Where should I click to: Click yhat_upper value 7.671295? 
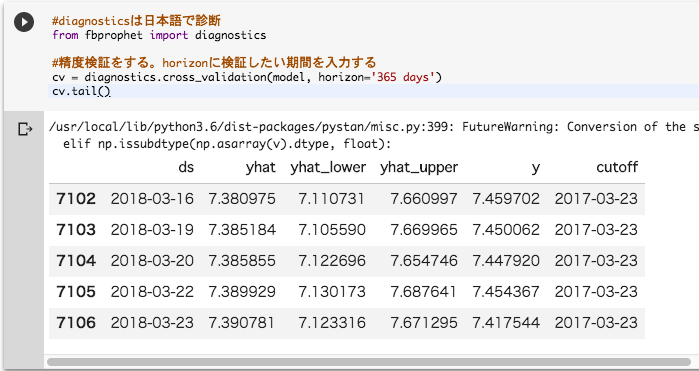(x=424, y=322)
